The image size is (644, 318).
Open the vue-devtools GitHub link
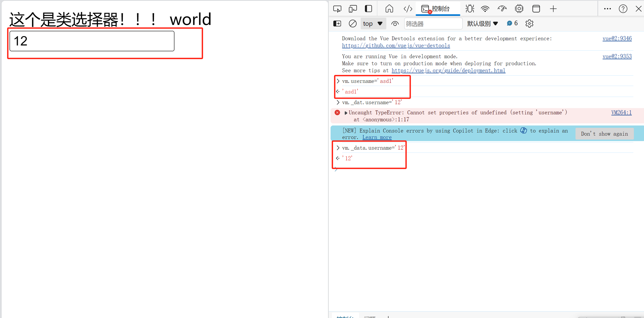pyautogui.click(x=396, y=45)
